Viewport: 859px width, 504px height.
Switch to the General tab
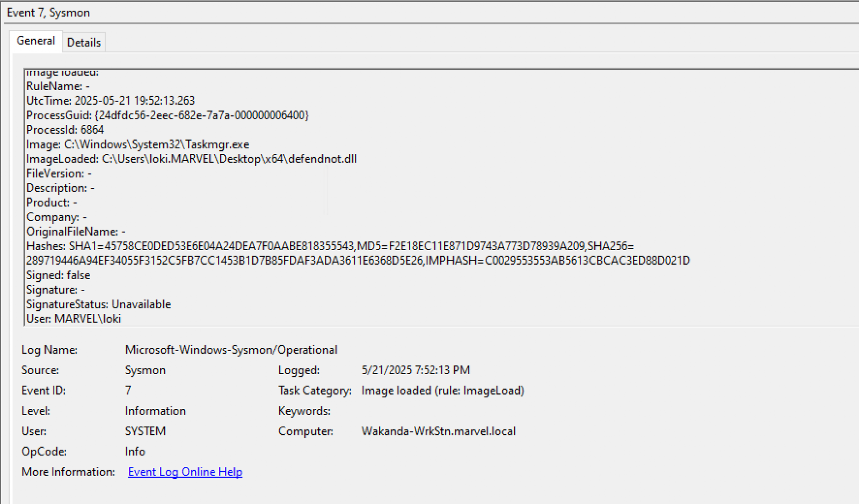pos(36,41)
